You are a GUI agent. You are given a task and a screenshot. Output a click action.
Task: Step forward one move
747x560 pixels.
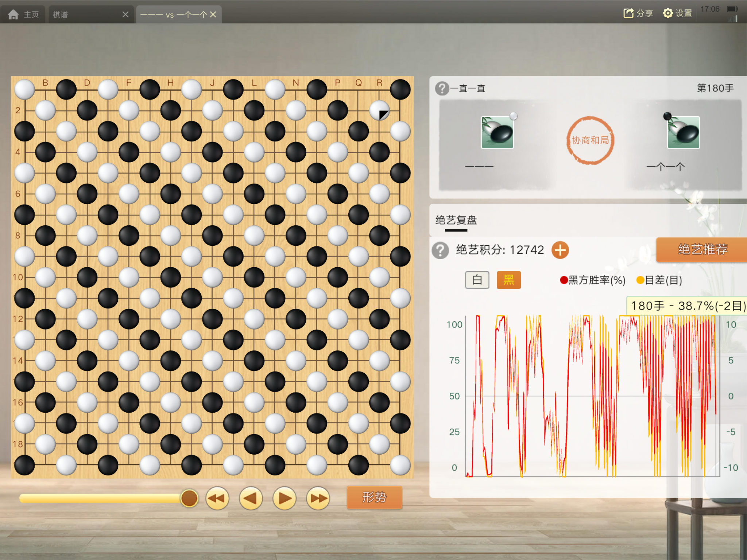pos(285,498)
